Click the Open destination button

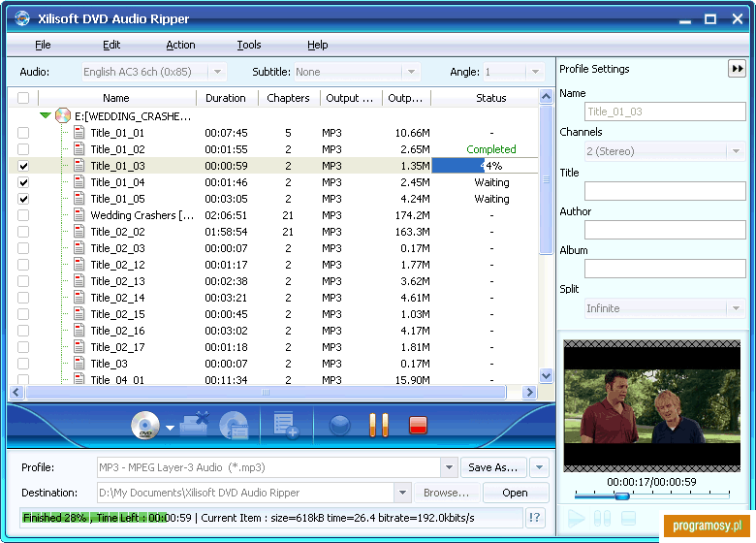pos(516,493)
